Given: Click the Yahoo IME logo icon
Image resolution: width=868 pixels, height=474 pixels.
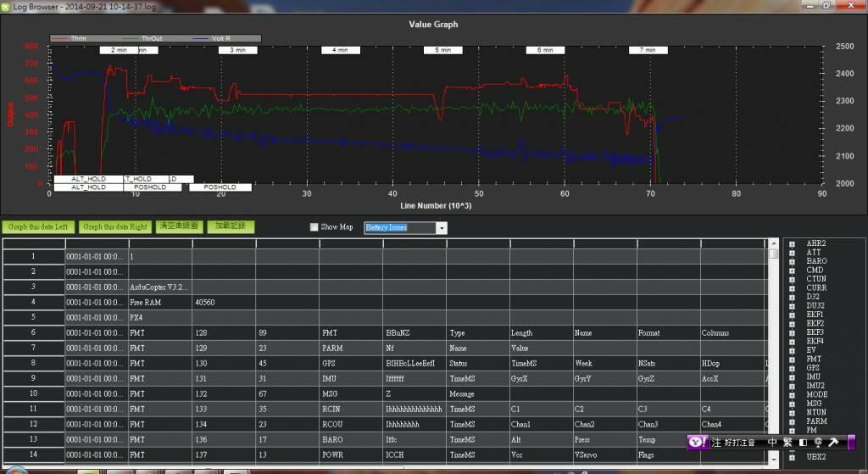Looking at the screenshot, I should point(697,442).
